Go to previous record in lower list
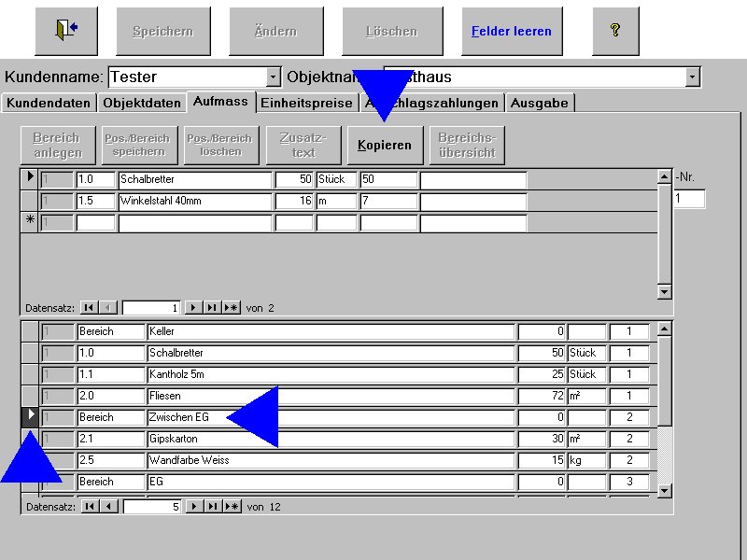 point(109,507)
